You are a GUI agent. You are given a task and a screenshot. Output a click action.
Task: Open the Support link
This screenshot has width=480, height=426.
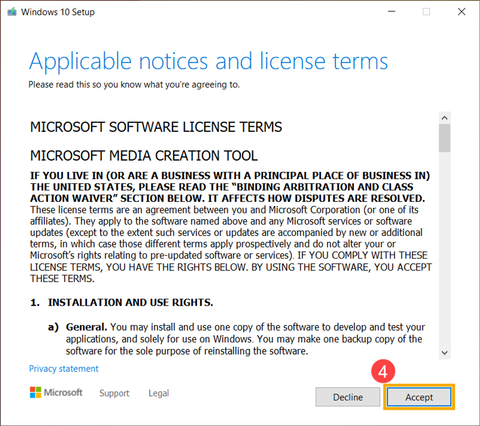[x=114, y=393]
